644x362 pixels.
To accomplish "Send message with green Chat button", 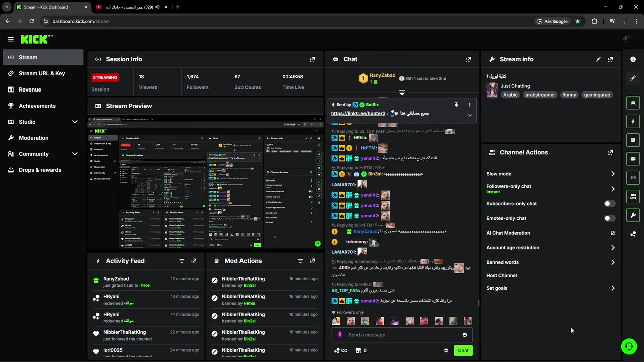I will pyautogui.click(x=463, y=350).
